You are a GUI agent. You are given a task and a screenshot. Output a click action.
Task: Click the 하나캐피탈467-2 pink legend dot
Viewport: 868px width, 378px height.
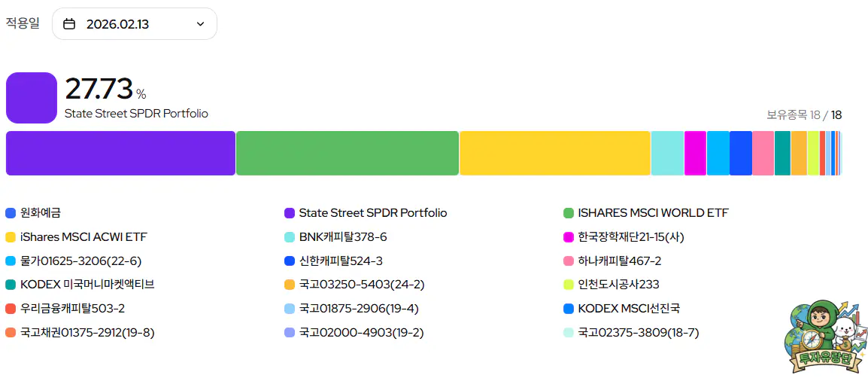(x=569, y=261)
